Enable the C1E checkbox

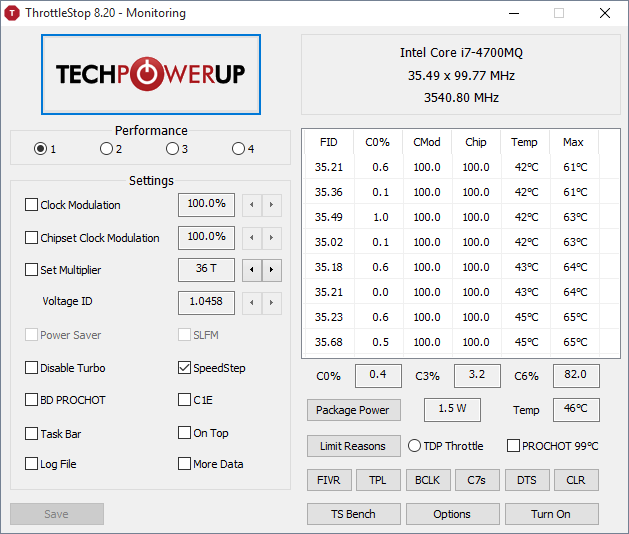coord(185,400)
